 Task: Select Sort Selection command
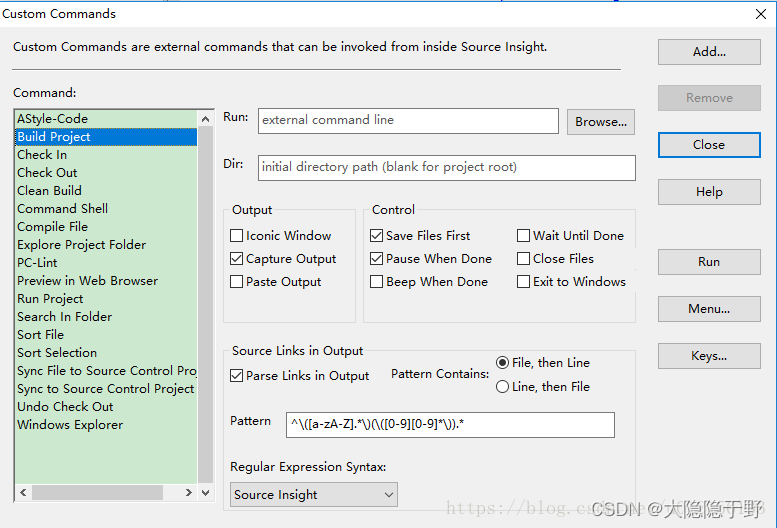[106, 353]
